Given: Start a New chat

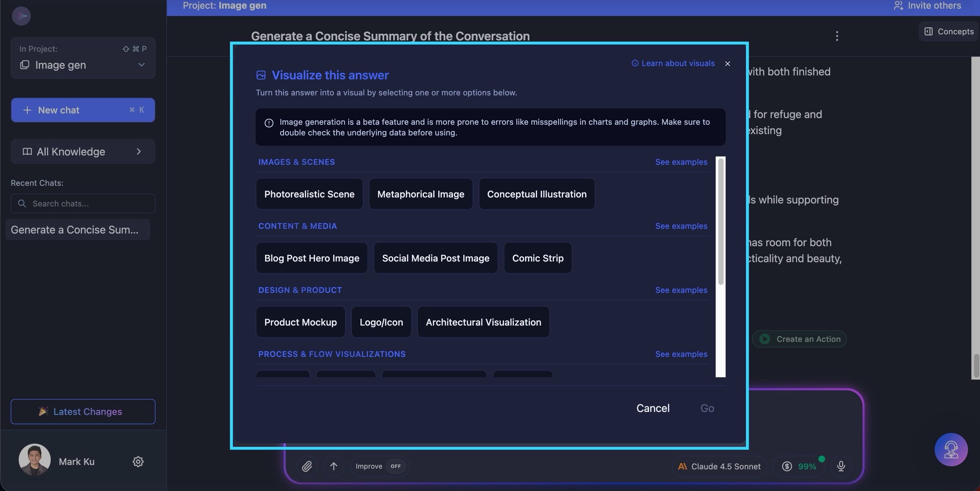Looking at the screenshot, I should 83,110.
